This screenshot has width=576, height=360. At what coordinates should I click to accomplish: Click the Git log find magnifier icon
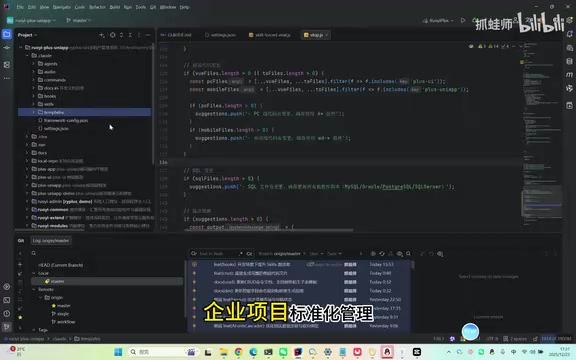[x=408, y=253]
